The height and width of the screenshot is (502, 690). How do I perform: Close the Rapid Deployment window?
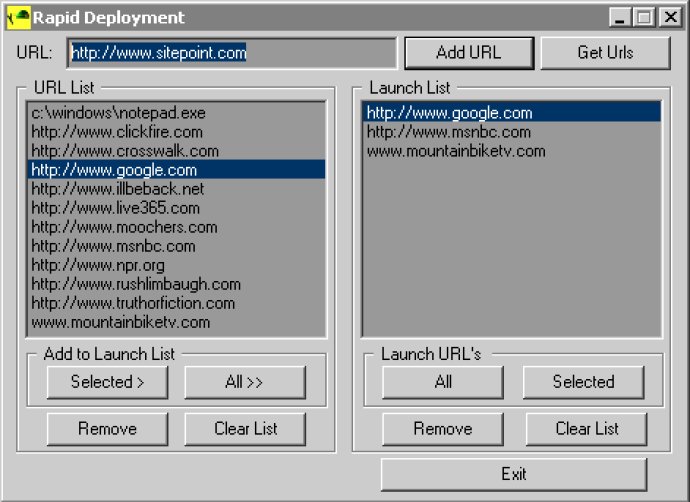click(671, 18)
